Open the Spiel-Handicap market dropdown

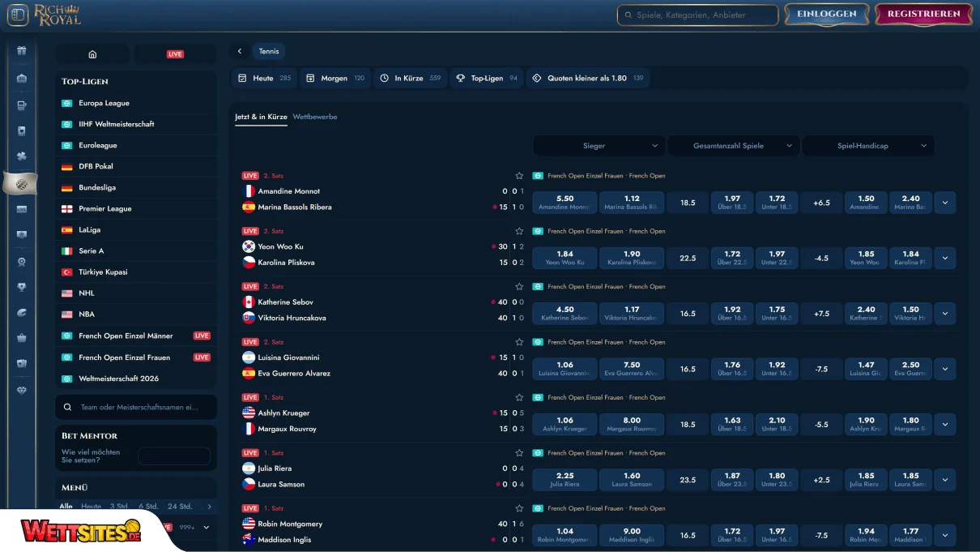pyautogui.click(x=867, y=146)
